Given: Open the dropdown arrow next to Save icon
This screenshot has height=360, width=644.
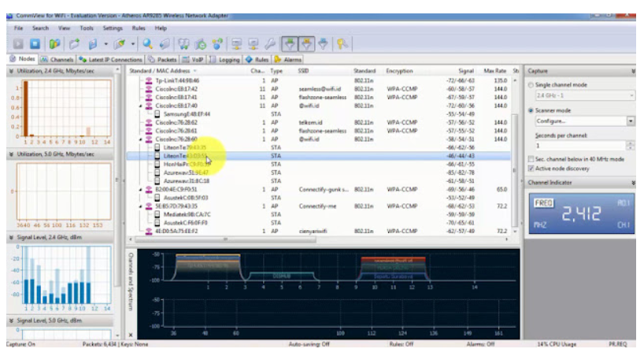Looking at the screenshot, I should (x=106, y=43).
